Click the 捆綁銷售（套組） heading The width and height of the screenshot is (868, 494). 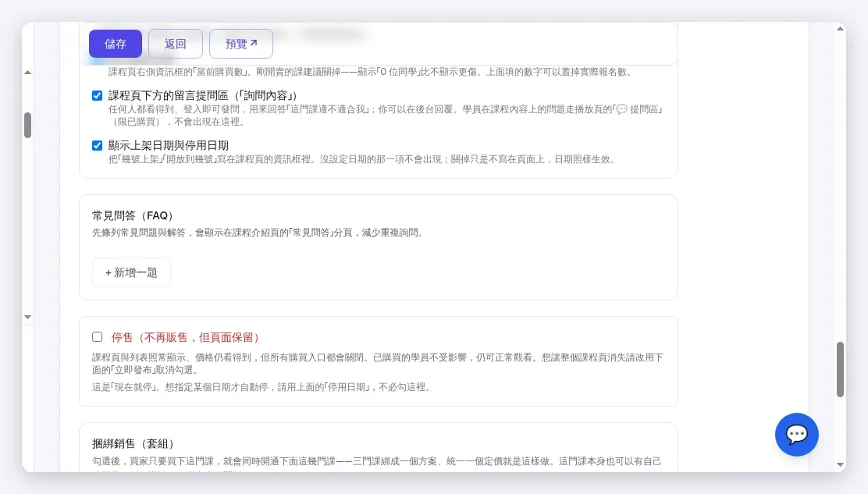click(135, 443)
